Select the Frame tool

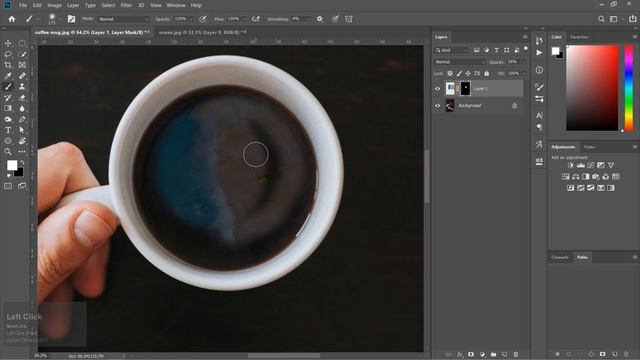[22, 65]
